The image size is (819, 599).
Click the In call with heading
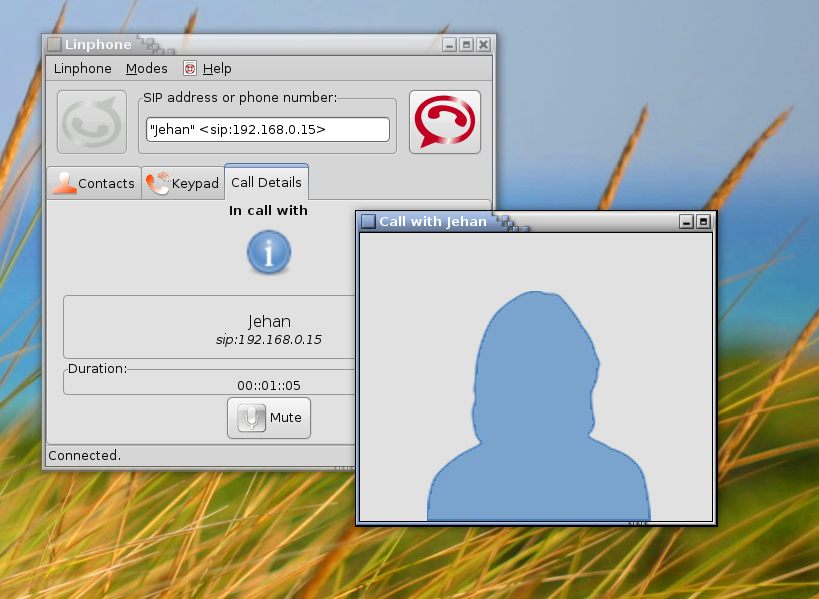268,210
